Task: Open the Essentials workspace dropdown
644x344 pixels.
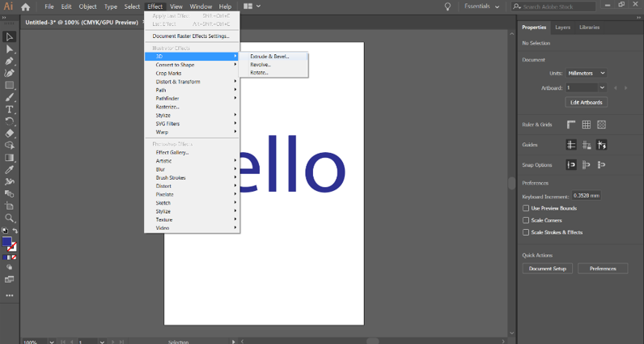Action: pyautogui.click(x=481, y=6)
